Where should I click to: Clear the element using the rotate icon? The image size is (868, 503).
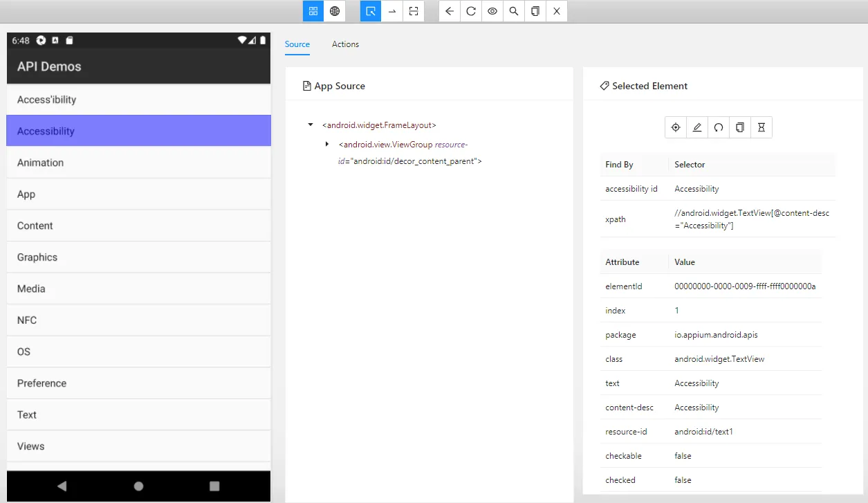pos(718,127)
